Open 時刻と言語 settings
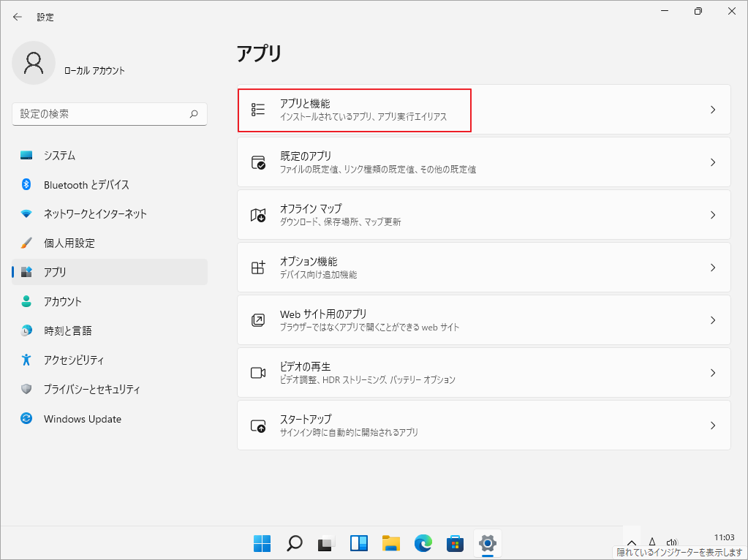The width and height of the screenshot is (748, 560). coord(66,330)
